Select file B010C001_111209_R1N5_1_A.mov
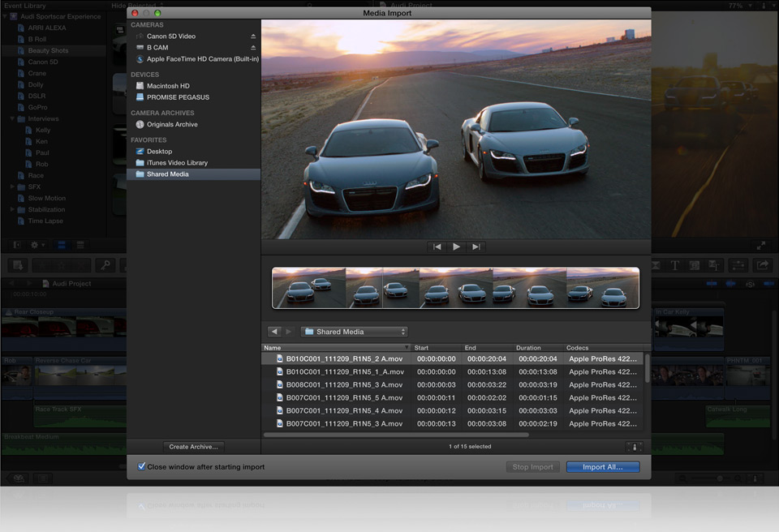779x532 pixels. (453, 372)
